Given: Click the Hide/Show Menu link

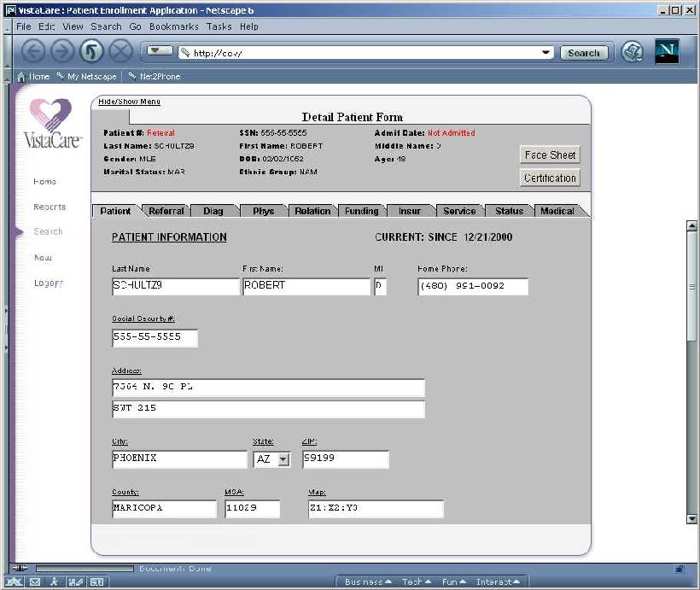Looking at the screenshot, I should coord(129,102).
